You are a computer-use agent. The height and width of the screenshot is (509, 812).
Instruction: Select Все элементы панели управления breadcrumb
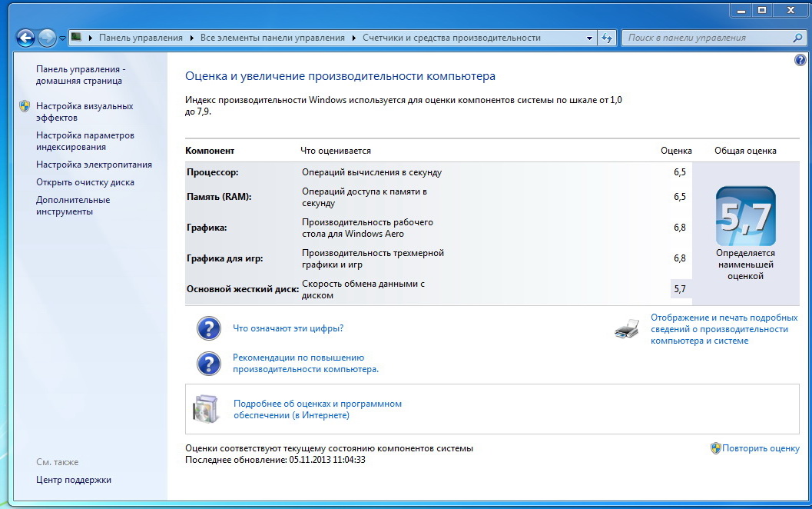[273, 38]
